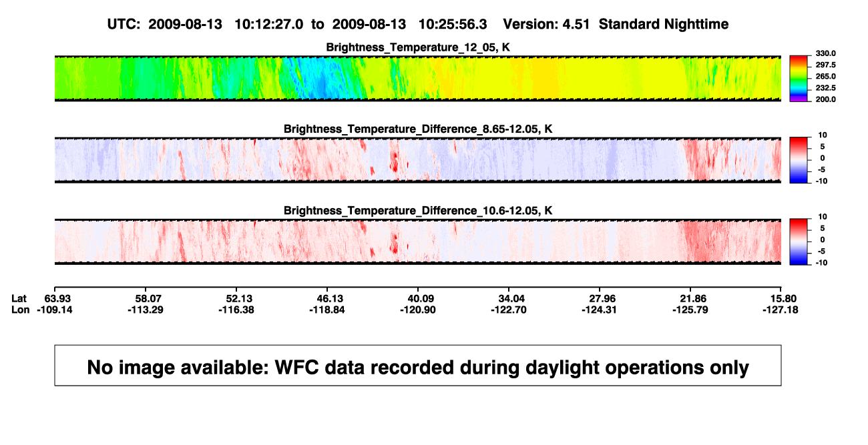
Task: Click the 'Lon' axis label
Action: (21, 310)
